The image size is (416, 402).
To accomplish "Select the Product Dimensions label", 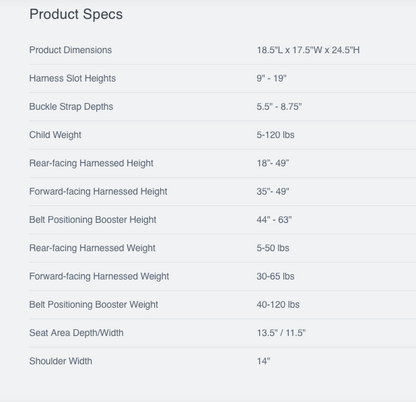I will click(x=70, y=50).
